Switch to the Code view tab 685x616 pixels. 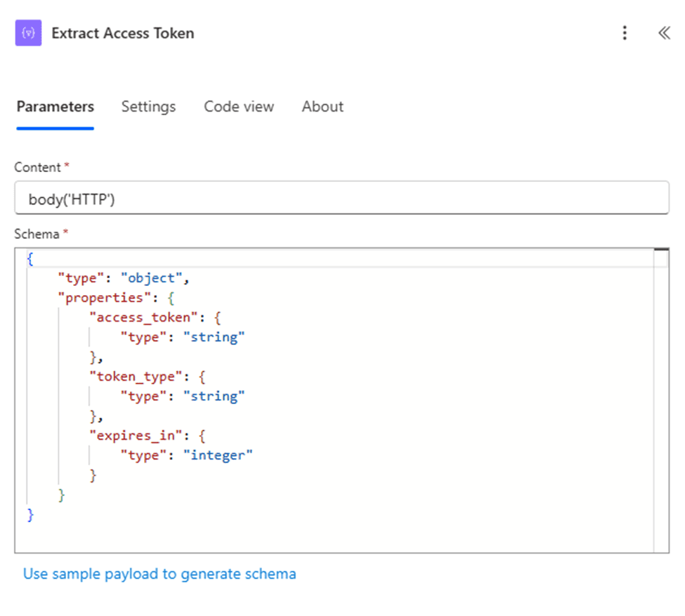pos(239,107)
